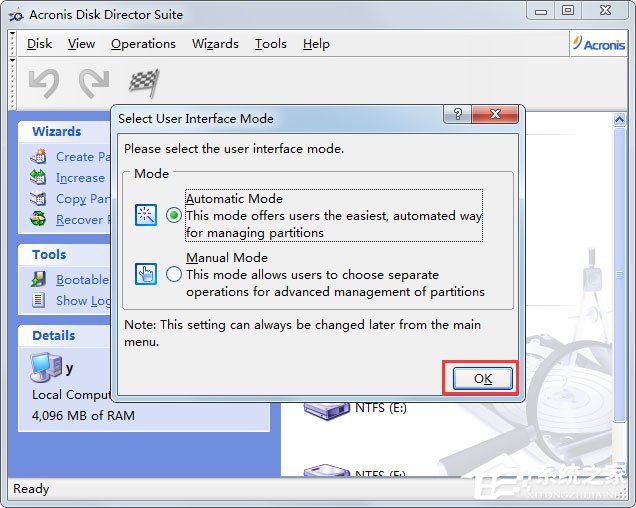Click the Increase free space wizard icon

pyautogui.click(x=38, y=177)
